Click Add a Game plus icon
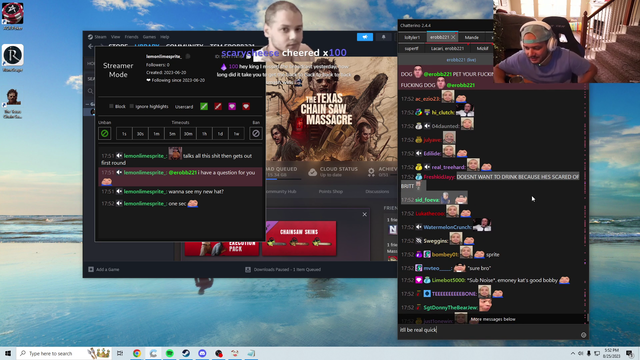The height and width of the screenshot is (360, 640). click(91, 269)
